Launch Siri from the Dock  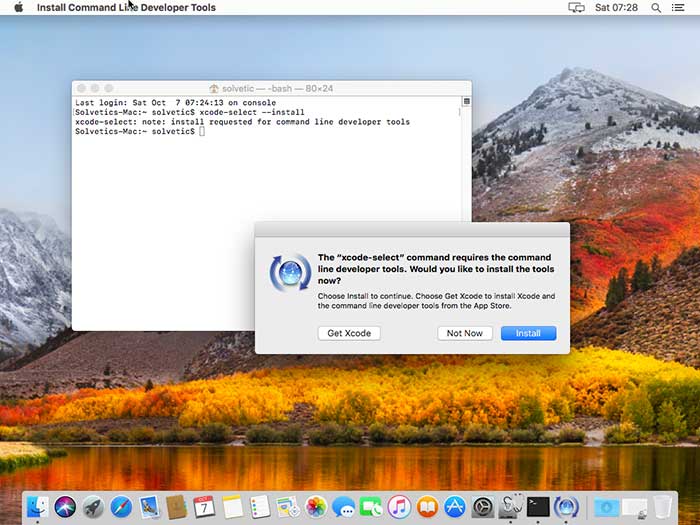(65, 507)
